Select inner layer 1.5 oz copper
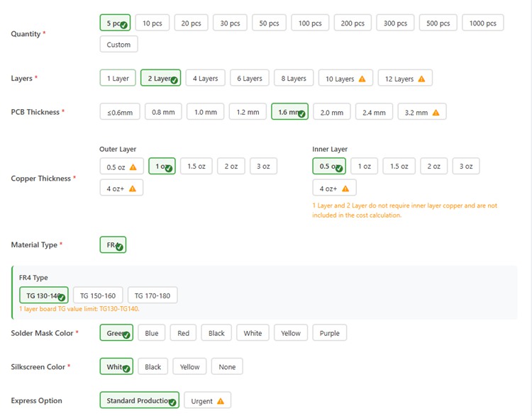The height and width of the screenshot is (416, 532). pyautogui.click(x=399, y=167)
